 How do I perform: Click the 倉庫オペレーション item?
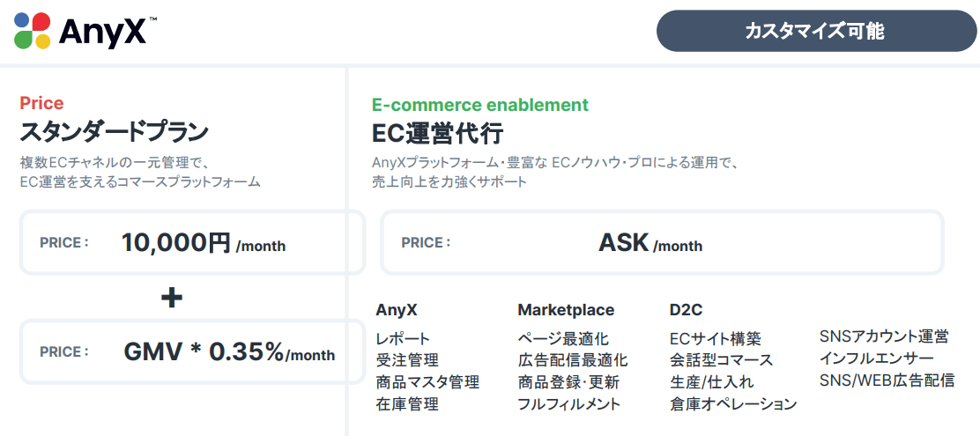pos(733,404)
